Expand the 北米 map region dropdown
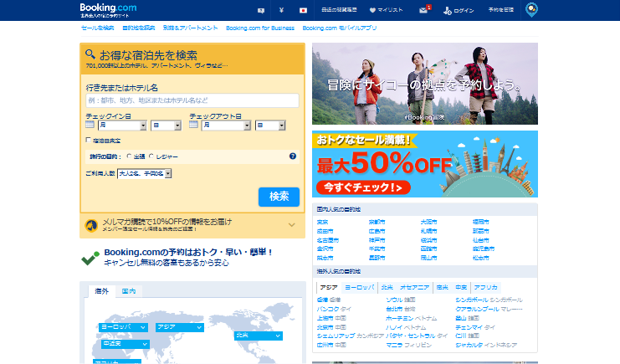620x364 pixels. 259,336
